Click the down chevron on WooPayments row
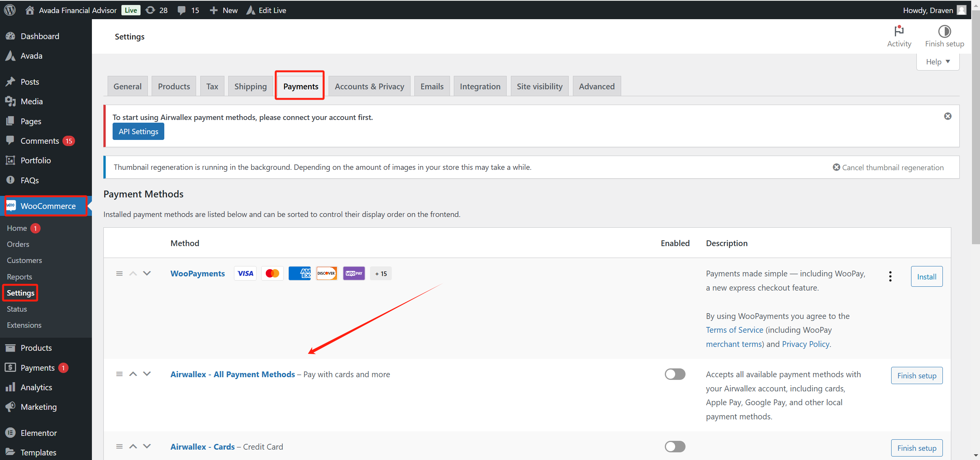This screenshot has width=980, height=460. tap(147, 273)
